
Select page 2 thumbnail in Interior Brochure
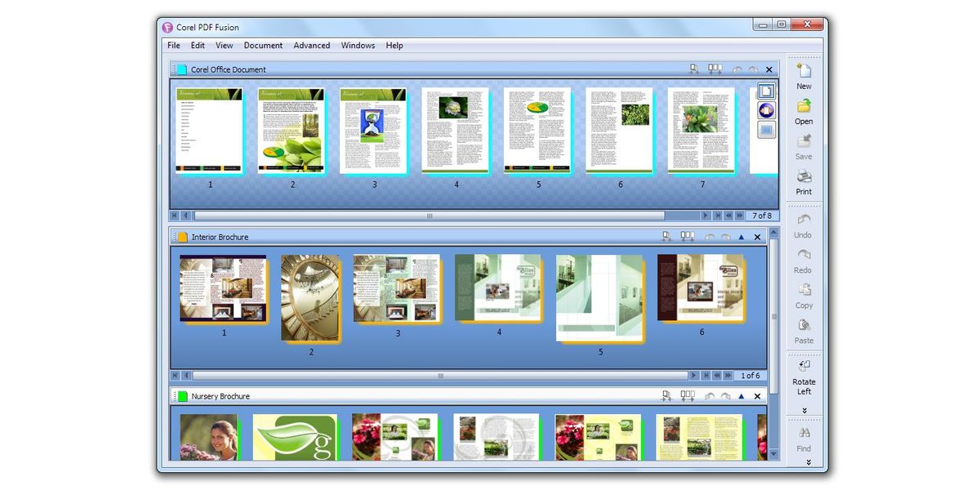click(310, 297)
